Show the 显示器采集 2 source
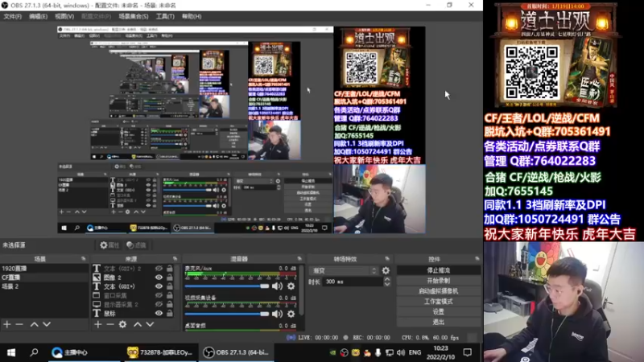Screen dimensions: 644x362 click(159, 304)
